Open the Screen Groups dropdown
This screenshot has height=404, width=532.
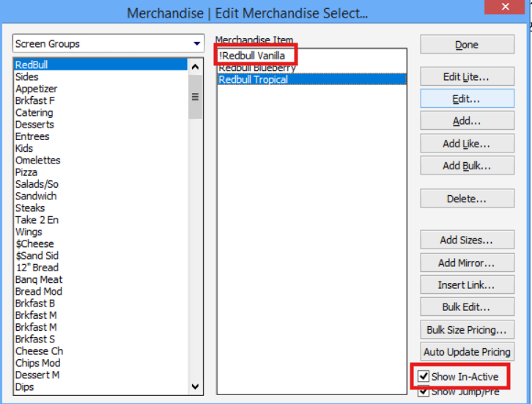108,43
